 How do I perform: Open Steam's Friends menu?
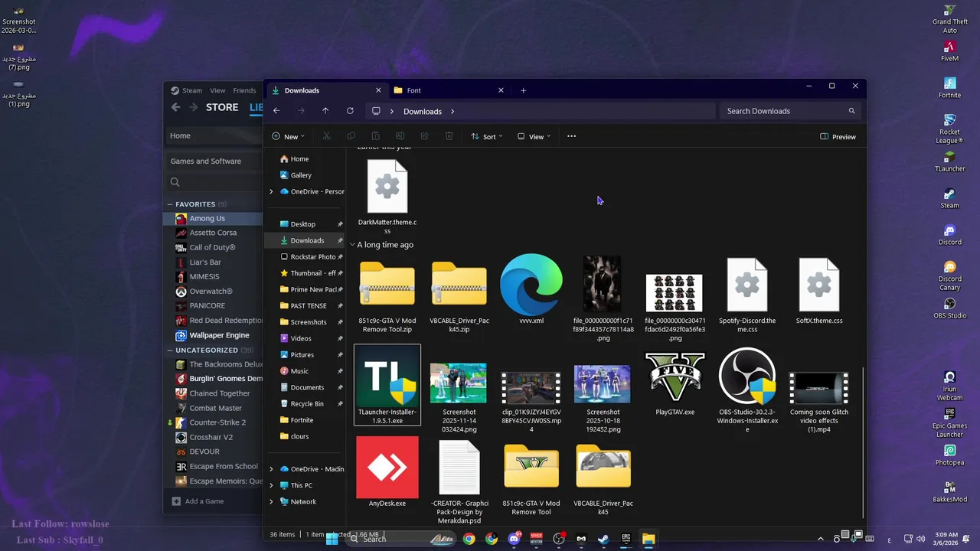pyautogui.click(x=244, y=90)
